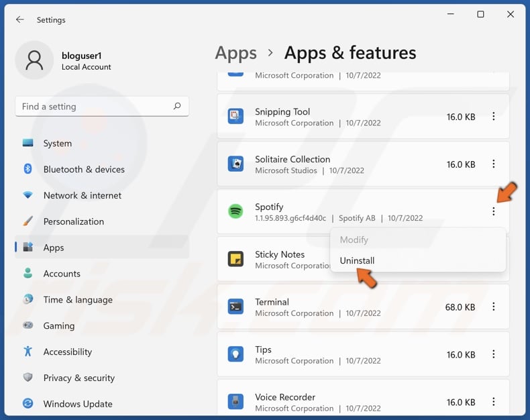This screenshot has width=530, height=420.
Task: Click the Spotify app icon
Action: pos(235,211)
